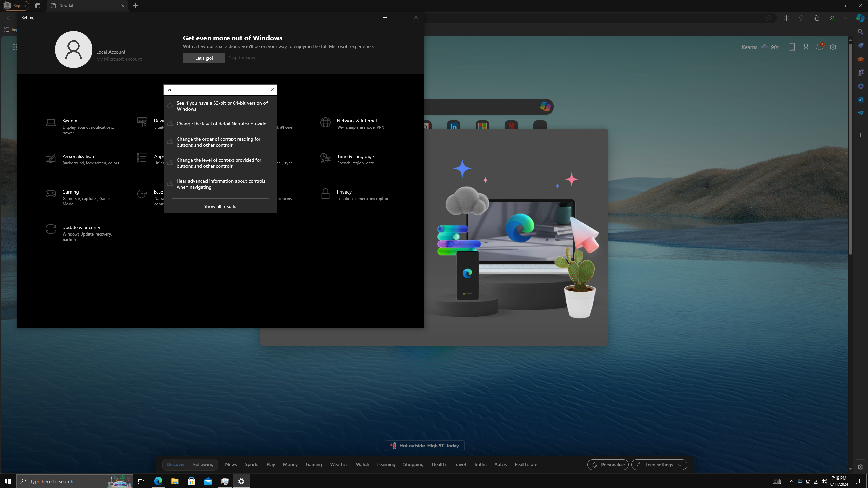The height and width of the screenshot is (488, 868).
Task: Open the My Microsoft account link
Action: pos(119,59)
